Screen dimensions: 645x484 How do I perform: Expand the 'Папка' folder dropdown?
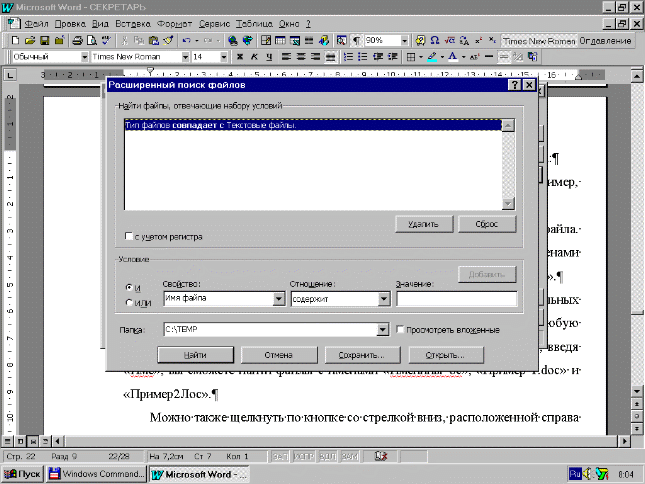pyautogui.click(x=383, y=329)
